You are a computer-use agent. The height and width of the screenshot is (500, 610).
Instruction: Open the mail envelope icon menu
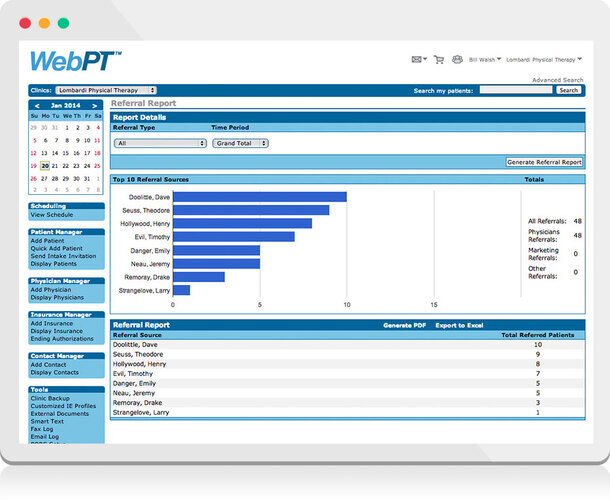point(418,59)
